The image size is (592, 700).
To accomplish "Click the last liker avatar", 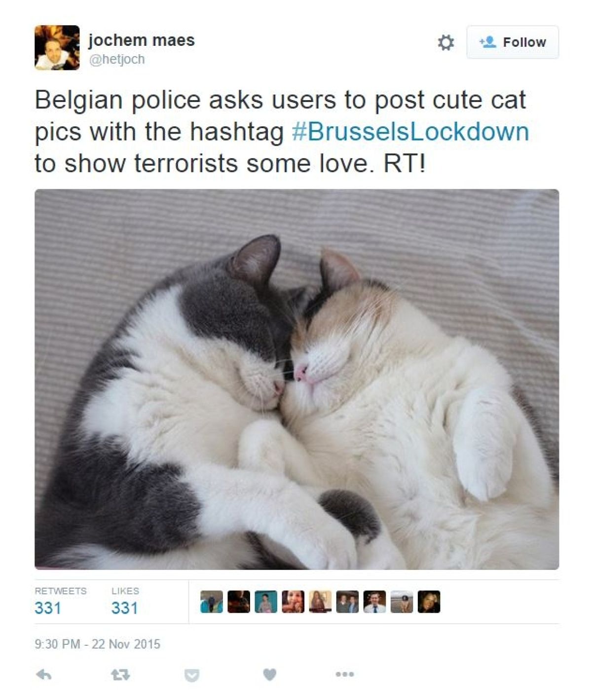I will coord(429,602).
